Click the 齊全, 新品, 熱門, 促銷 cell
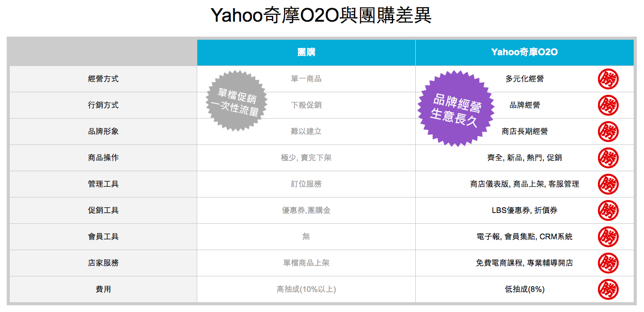 coord(524,158)
